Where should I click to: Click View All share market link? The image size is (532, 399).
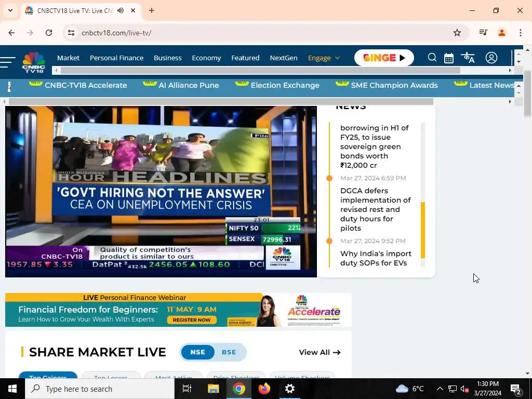click(320, 352)
